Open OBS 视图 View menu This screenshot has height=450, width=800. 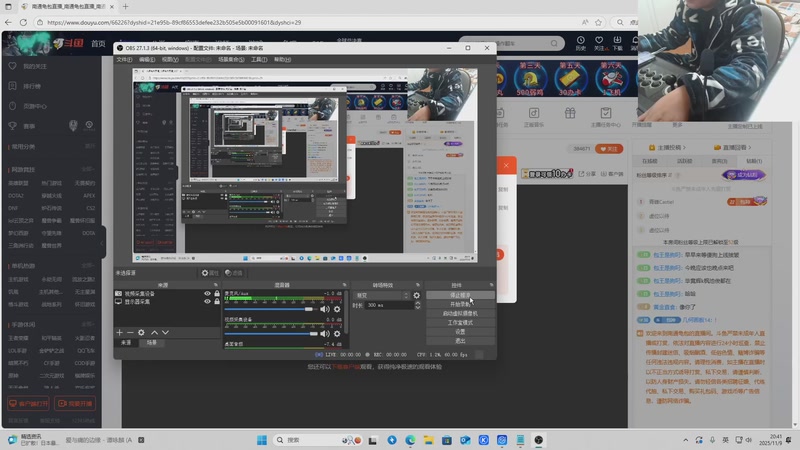(x=170, y=60)
